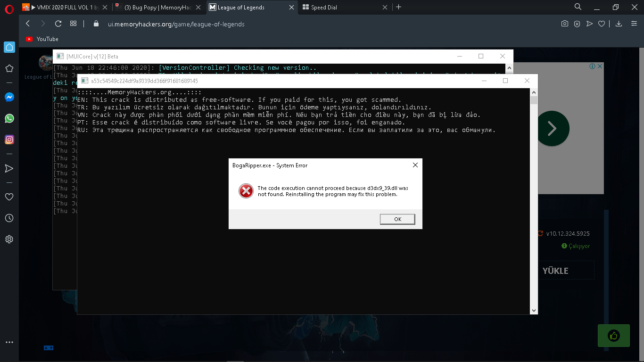
Task: Click the padlock site security icon
Action: (97, 24)
